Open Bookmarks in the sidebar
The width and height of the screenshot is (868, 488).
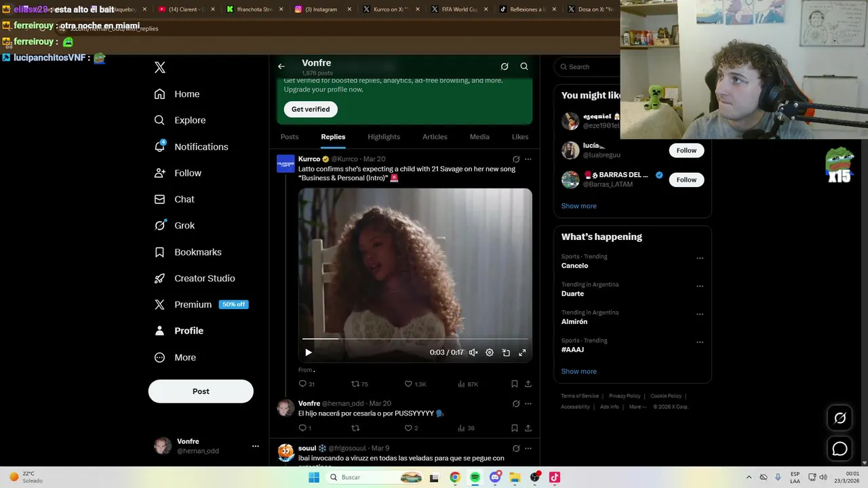[188, 252]
